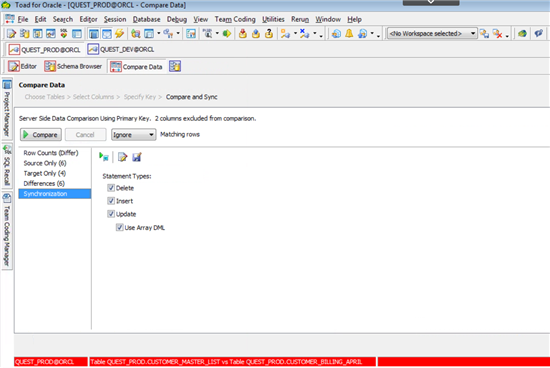Open the Database menu
This screenshot has width=550, height=368.
click(x=146, y=19)
